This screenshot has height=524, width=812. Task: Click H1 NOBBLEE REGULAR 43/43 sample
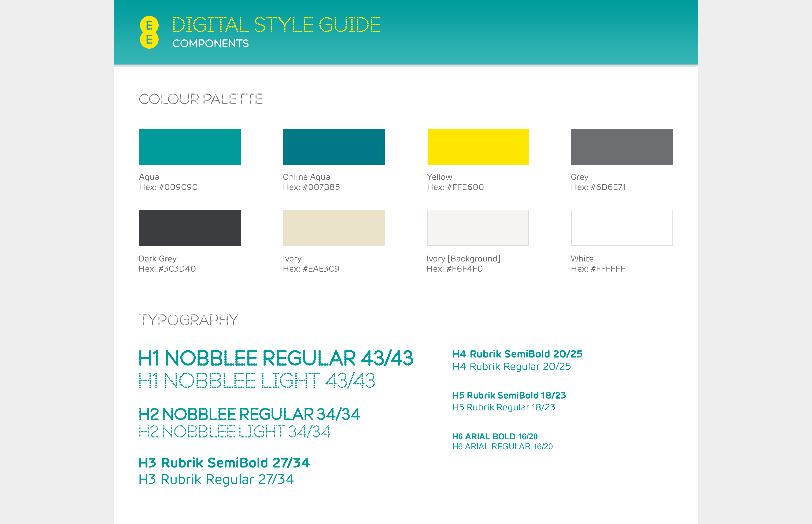tap(276, 358)
